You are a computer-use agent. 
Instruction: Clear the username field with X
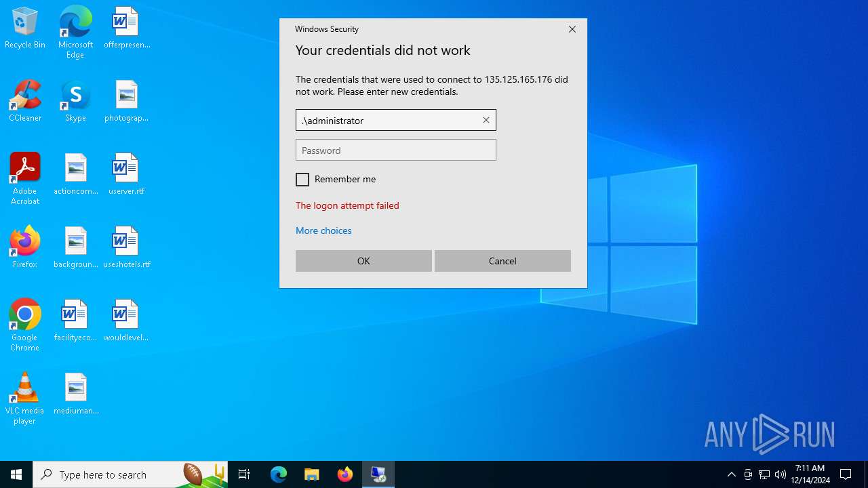pyautogui.click(x=486, y=120)
